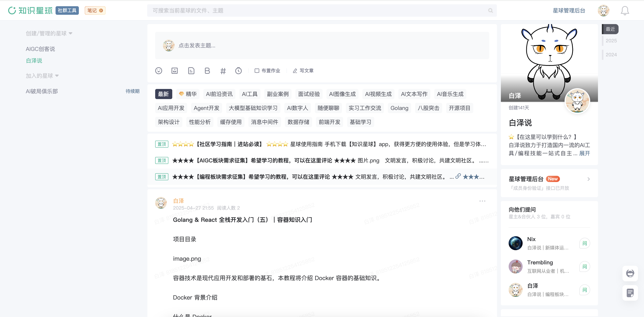The height and width of the screenshot is (317, 644).
Task: Collapse the 创建/管理的星球 section
Action: click(70, 33)
